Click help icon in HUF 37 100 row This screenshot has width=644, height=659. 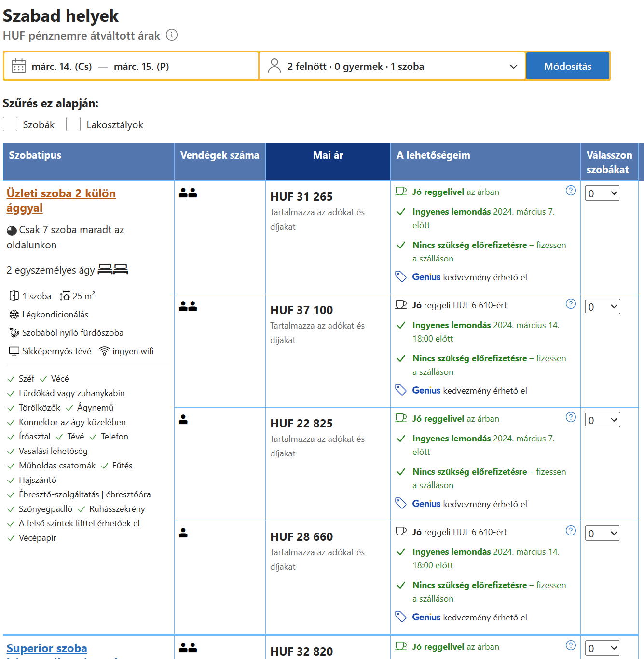click(x=571, y=304)
